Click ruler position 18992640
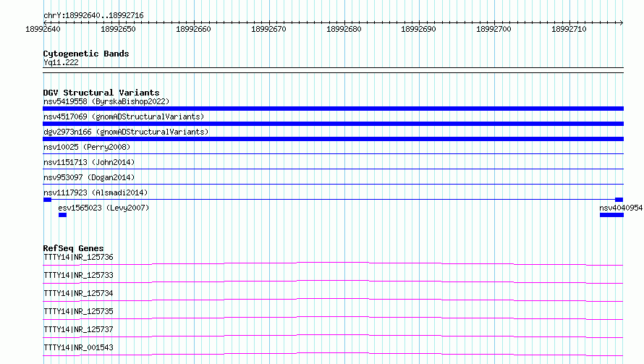The height and width of the screenshot is (364, 644). point(43,29)
